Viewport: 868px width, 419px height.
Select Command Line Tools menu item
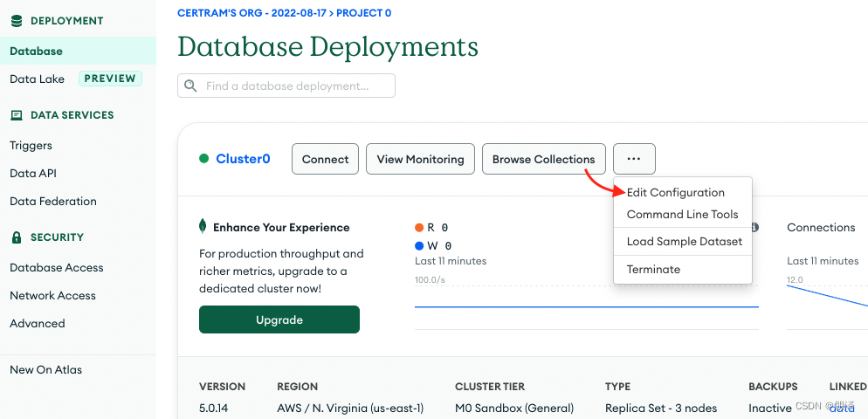[683, 214]
